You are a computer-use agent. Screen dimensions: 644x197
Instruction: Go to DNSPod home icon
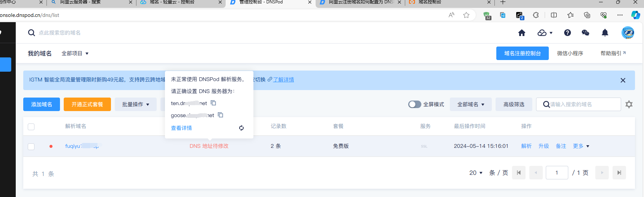[x=521, y=33]
